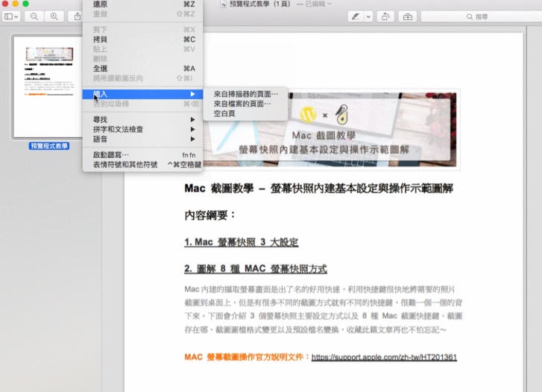This screenshot has height=392, width=542.
Task: Choose 全選 select all menu item
Action: point(142,69)
